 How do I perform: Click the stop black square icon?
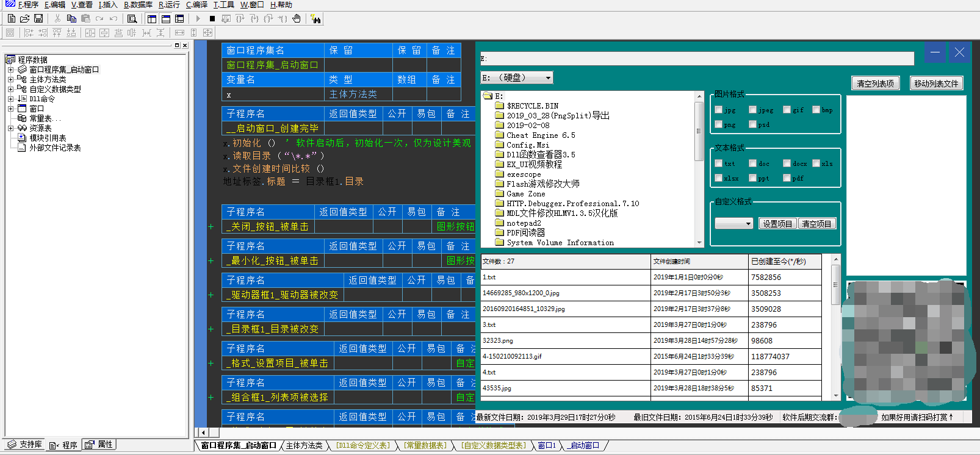tap(212, 19)
